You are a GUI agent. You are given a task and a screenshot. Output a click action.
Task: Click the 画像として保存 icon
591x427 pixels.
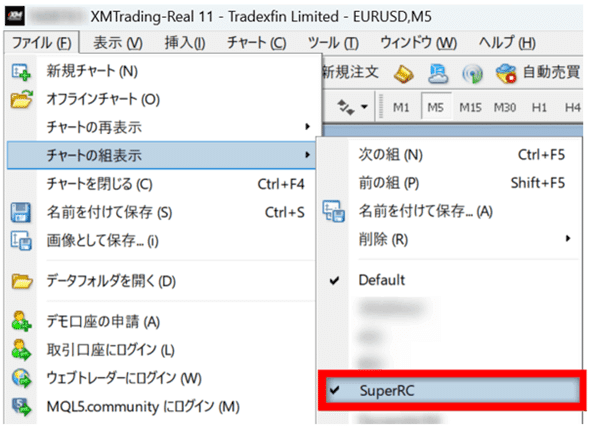[21, 240]
